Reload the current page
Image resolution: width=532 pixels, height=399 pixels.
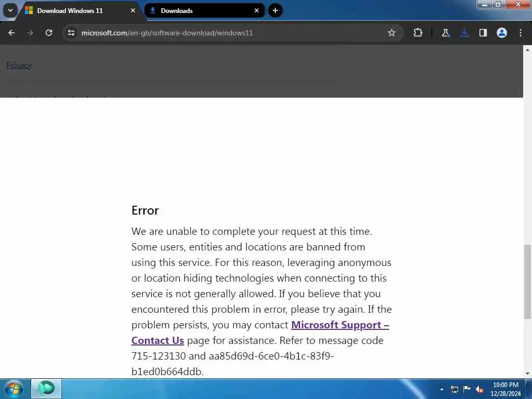pyautogui.click(x=49, y=33)
